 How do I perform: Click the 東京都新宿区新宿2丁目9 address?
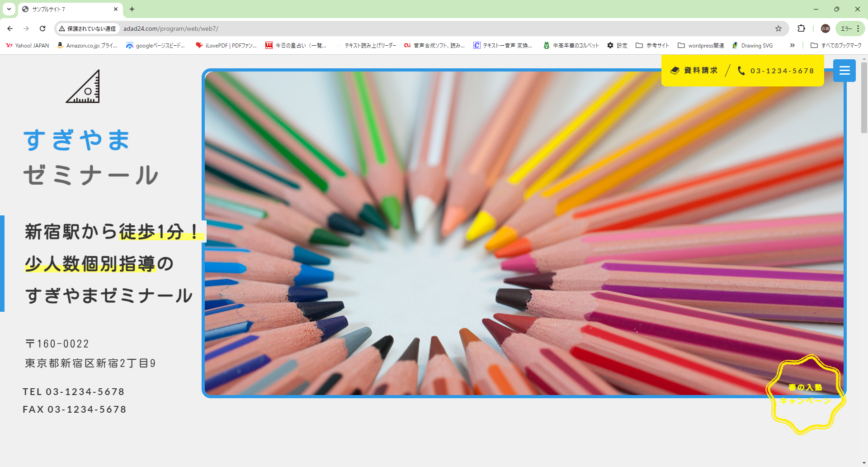point(90,363)
